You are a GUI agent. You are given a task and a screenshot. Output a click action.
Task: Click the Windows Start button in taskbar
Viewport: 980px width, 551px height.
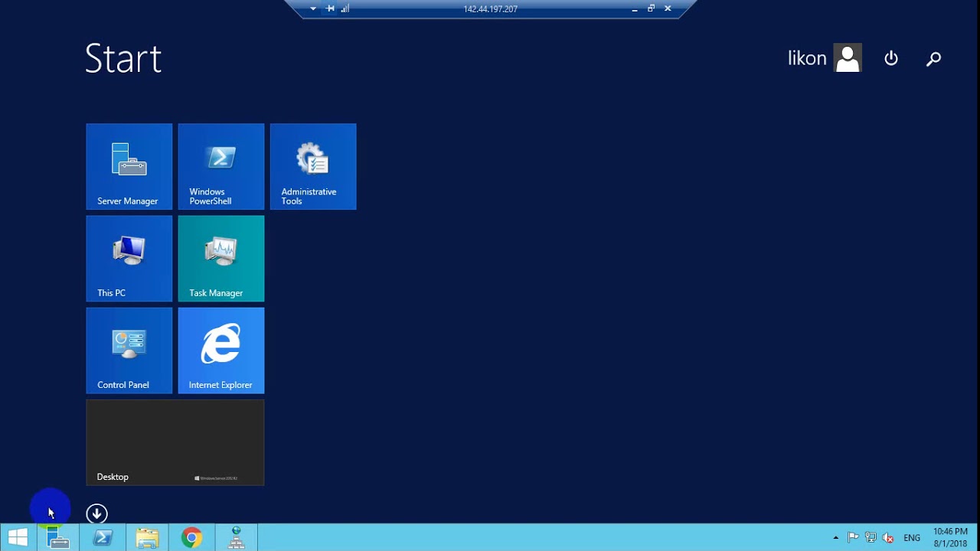tap(18, 538)
